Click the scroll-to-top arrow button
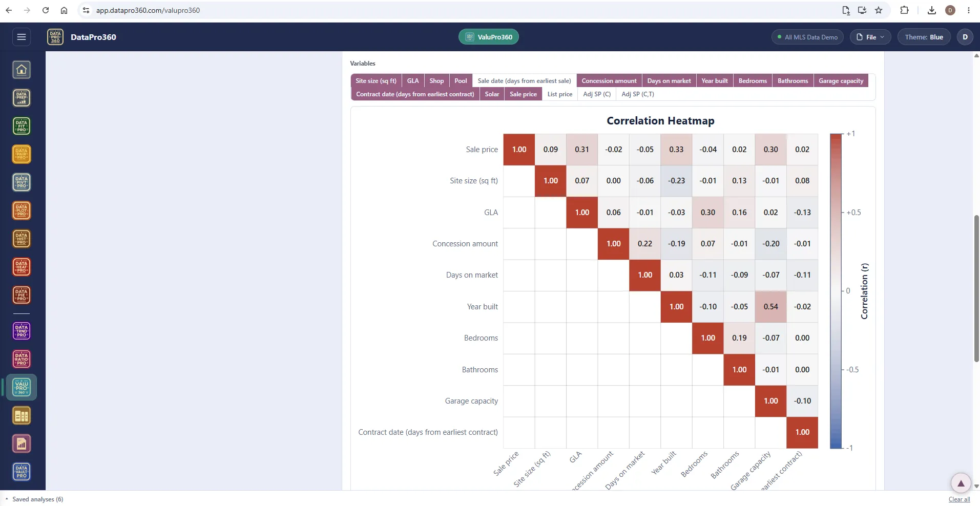This screenshot has height=506, width=980. point(961,483)
